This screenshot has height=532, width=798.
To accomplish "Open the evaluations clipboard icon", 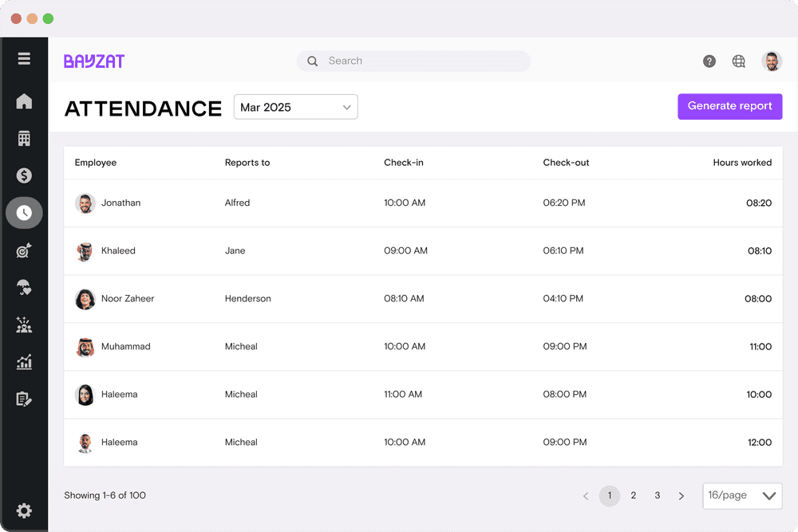I will pyautogui.click(x=24, y=399).
